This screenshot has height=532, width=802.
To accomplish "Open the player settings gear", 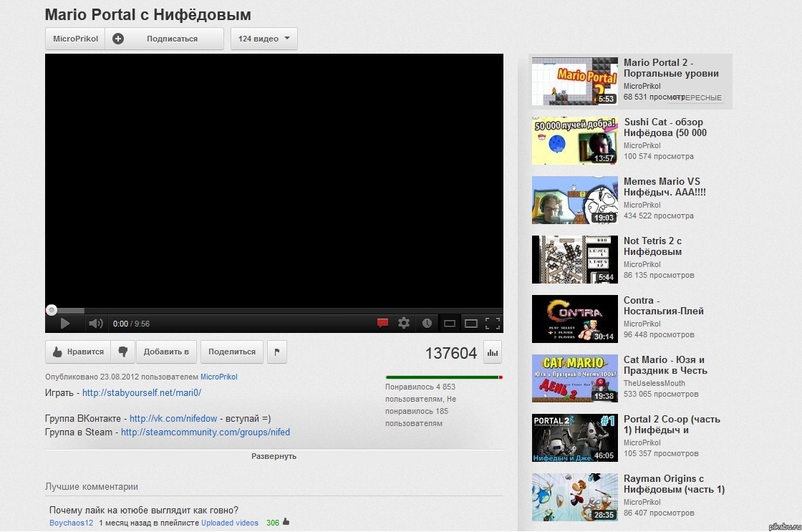I will (x=404, y=323).
